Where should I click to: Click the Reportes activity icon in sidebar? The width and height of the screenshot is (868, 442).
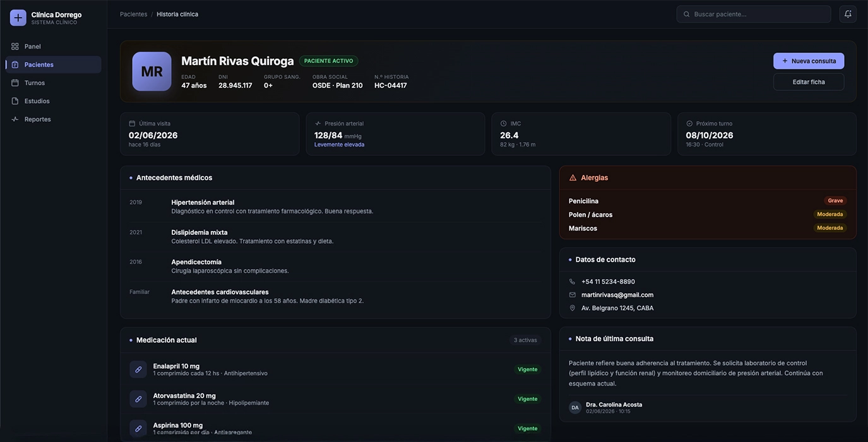pyautogui.click(x=15, y=119)
